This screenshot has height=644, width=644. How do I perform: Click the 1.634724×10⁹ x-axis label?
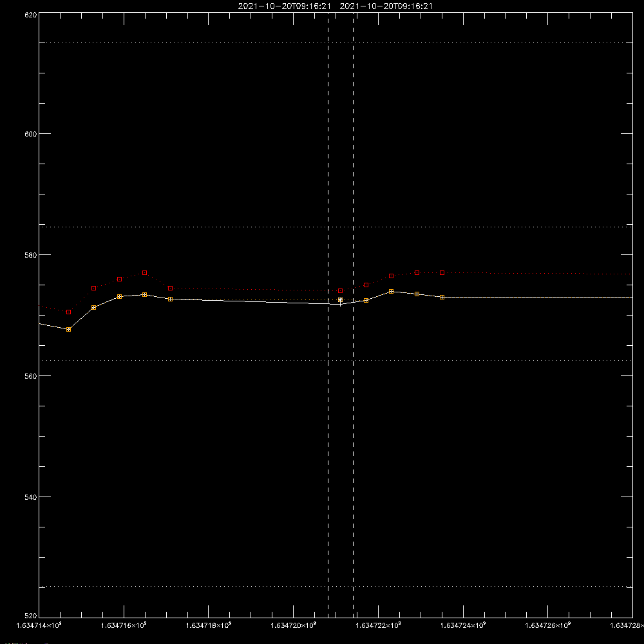pos(463,625)
